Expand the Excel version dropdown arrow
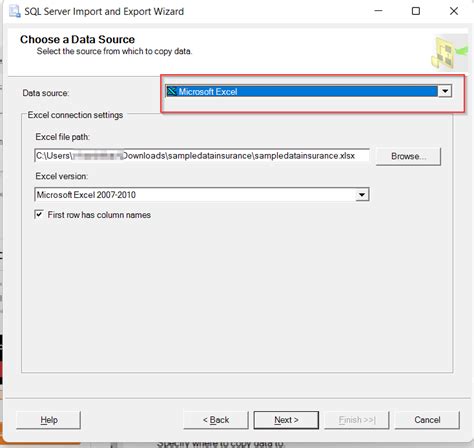 click(x=362, y=195)
